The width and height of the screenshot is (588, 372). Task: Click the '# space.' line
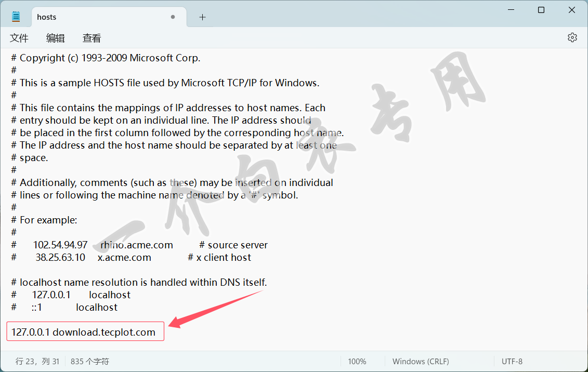[x=30, y=158]
